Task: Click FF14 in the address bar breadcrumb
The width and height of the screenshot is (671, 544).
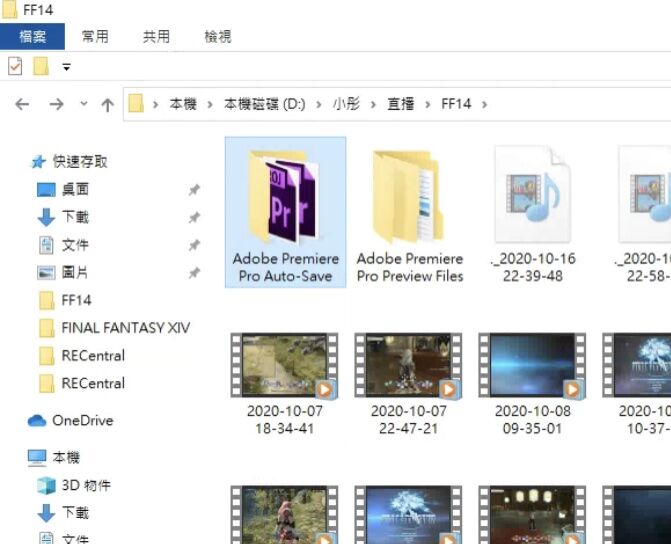Action: pyautogui.click(x=456, y=104)
